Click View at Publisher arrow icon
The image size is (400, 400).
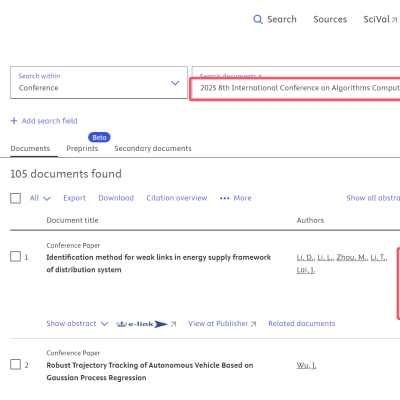pos(254,324)
